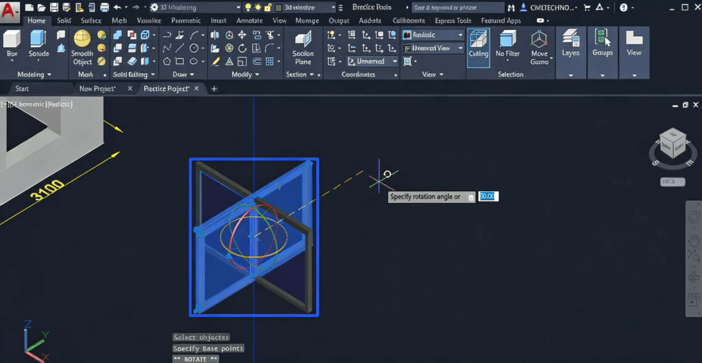Toggle layer lock with the padlock icon
The width and height of the screenshot is (702, 363).
pos(268,8)
